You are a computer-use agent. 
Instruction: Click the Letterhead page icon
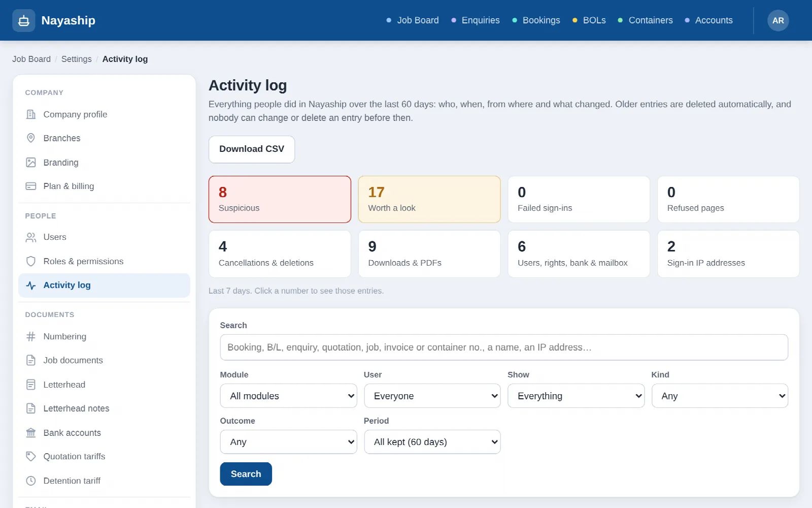(x=31, y=385)
